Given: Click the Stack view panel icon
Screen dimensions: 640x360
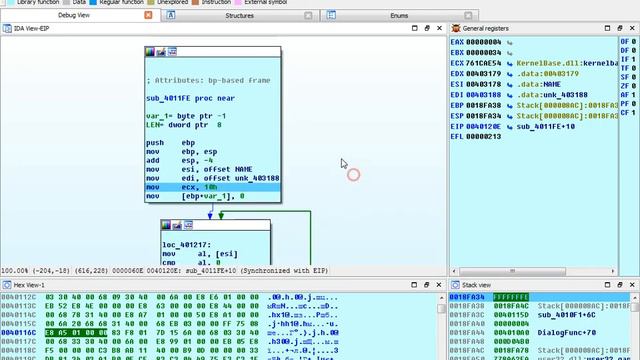Looking at the screenshot, I should (456, 285).
